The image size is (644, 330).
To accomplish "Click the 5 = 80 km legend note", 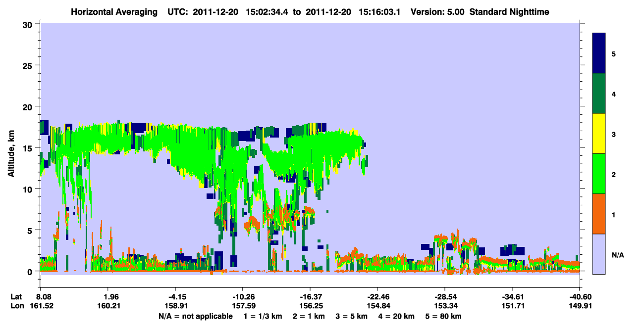I will (444, 316).
